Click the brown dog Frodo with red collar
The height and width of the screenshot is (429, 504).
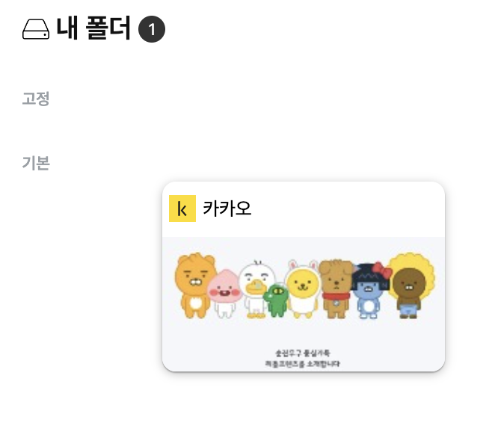336,289
